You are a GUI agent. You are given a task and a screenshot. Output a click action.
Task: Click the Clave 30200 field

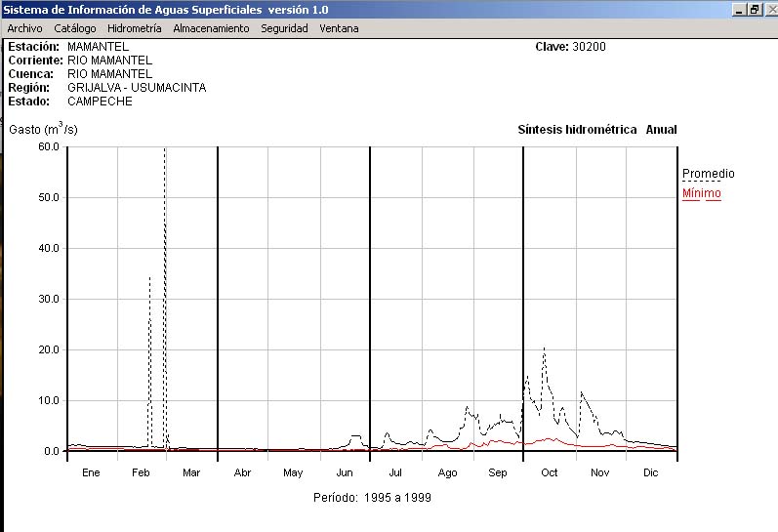click(x=570, y=47)
